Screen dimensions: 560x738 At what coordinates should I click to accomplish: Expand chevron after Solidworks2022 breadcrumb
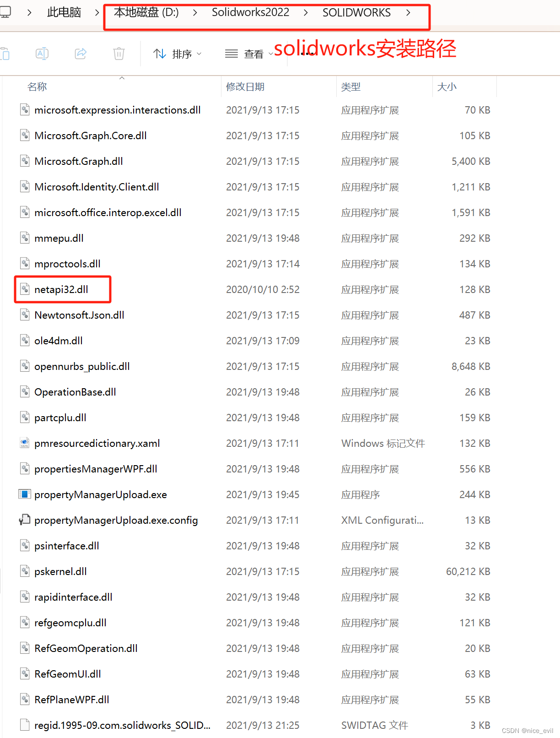[306, 13]
